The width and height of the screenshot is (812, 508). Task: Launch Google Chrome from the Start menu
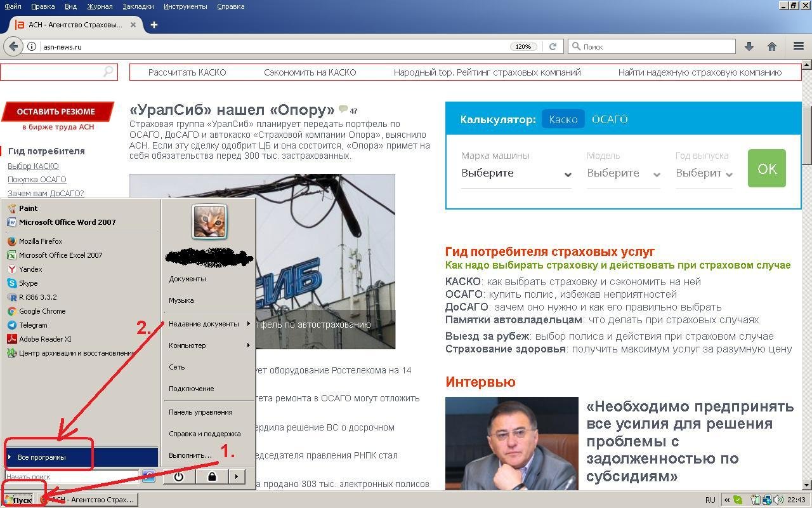(x=42, y=311)
